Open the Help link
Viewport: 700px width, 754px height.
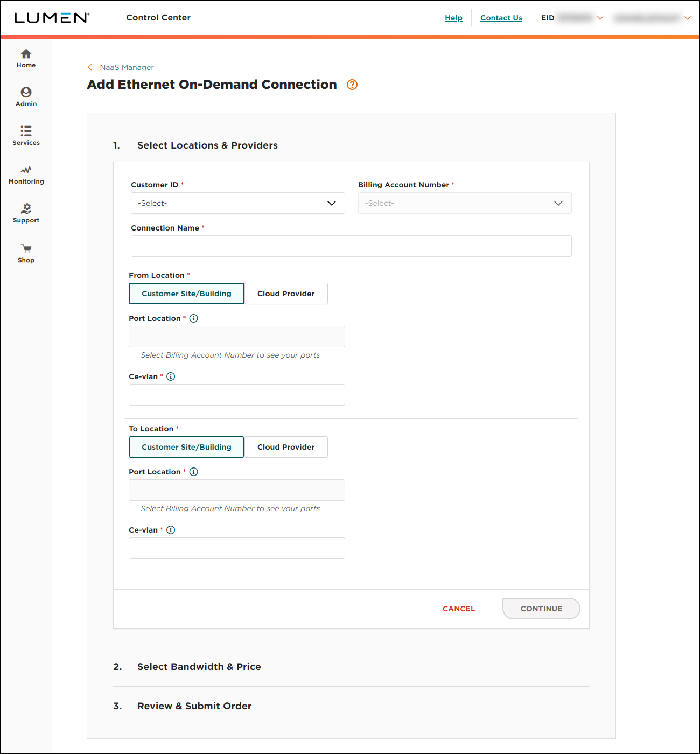pyautogui.click(x=453, y=18)
